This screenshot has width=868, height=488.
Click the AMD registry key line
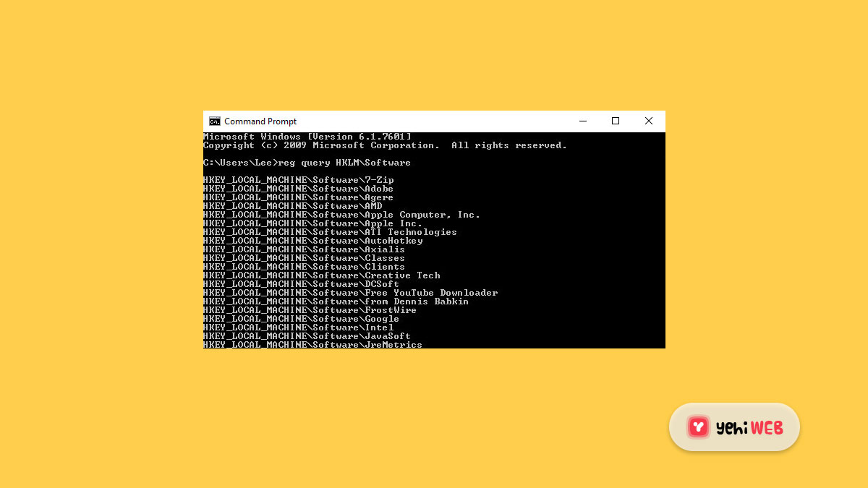tap(295, 206)
